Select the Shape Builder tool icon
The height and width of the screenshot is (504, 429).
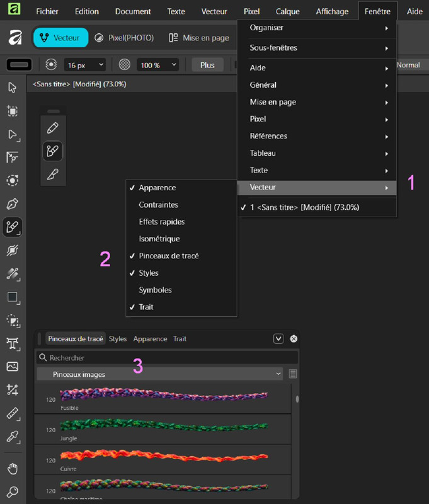pyautogui.click(x=12, y=321)
